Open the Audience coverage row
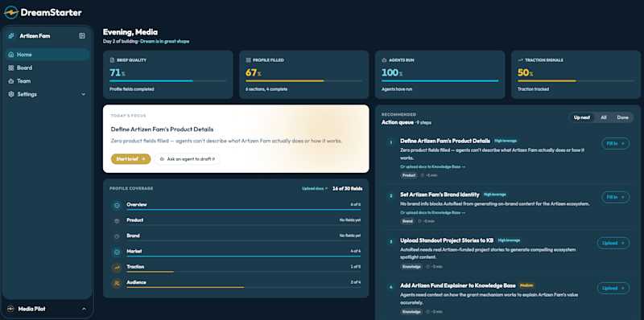 click(x=236, y=283)
